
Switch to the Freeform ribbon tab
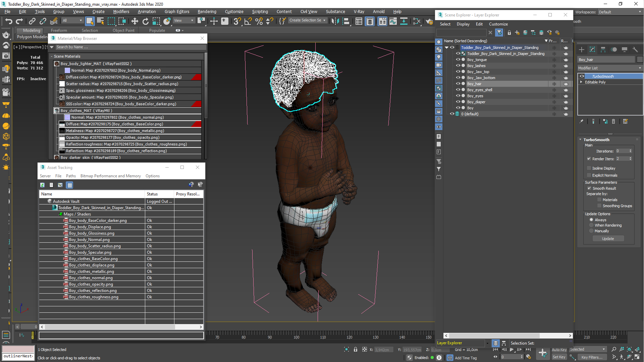pos(59,31)
